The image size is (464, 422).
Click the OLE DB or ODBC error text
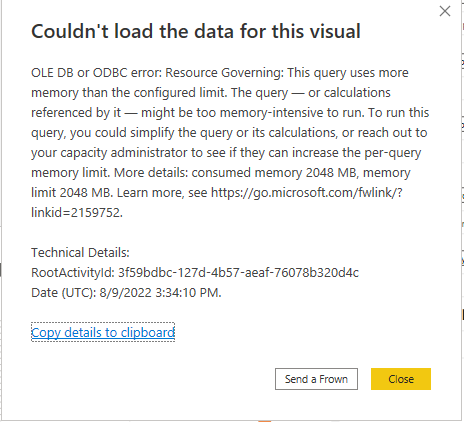pyautogui.click(x=96, y=72)
